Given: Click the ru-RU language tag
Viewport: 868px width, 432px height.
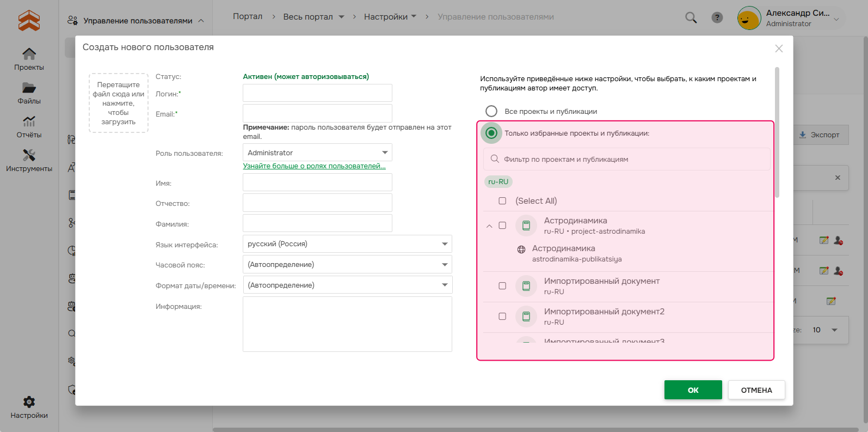Looking at the screenshot, I should pyautogui.click(x=498, y=182).
